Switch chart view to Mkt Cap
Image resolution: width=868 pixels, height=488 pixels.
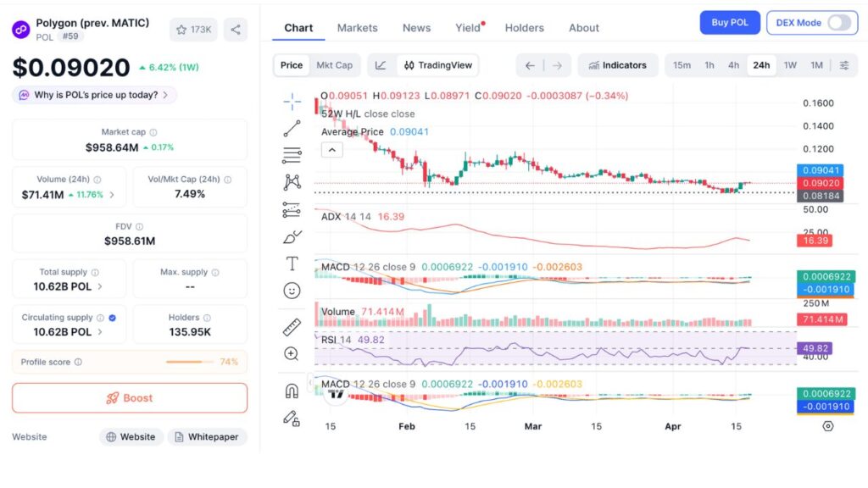[336, 64]
